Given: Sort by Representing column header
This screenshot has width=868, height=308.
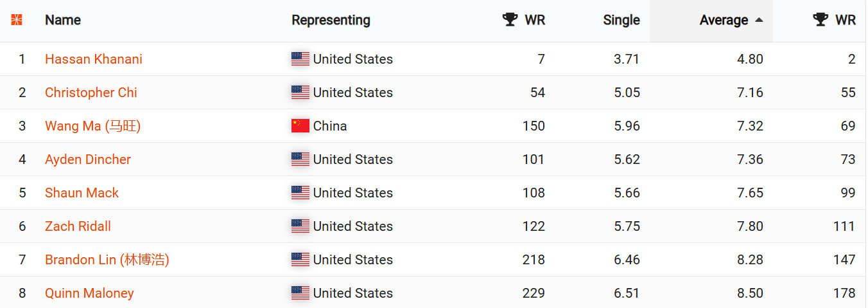Looking at the screenshot, I should click(x=331, y=20).
